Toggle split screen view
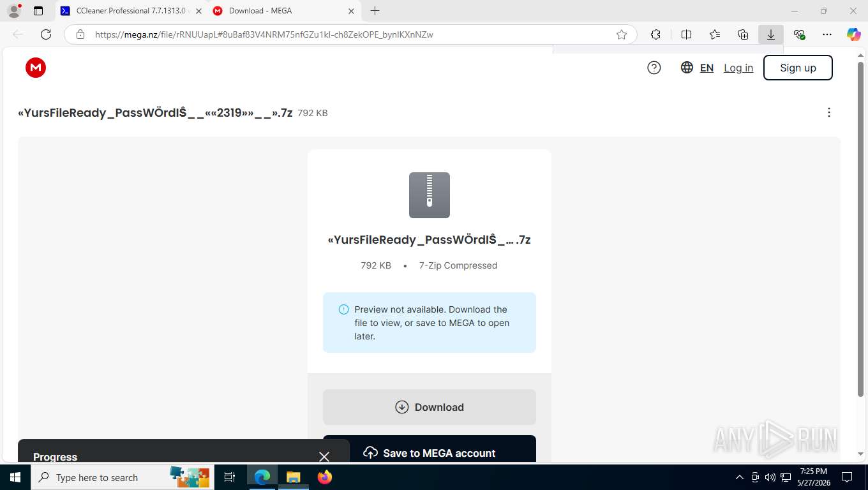This screenshot has width=868, height=490. click(686, 34)
